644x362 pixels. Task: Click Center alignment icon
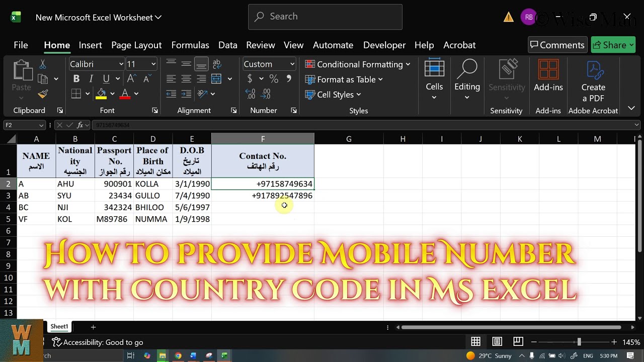coord(186,79)
